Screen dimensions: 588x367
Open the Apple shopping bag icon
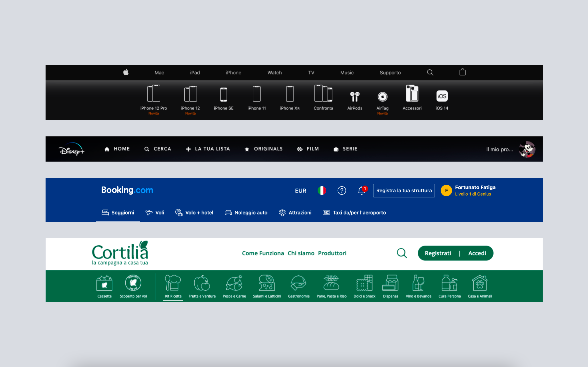[x=462, y=72]
